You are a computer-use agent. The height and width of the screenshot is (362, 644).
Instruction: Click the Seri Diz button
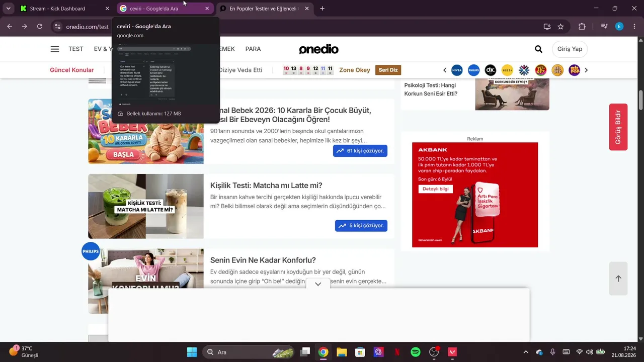coord(388,70)
